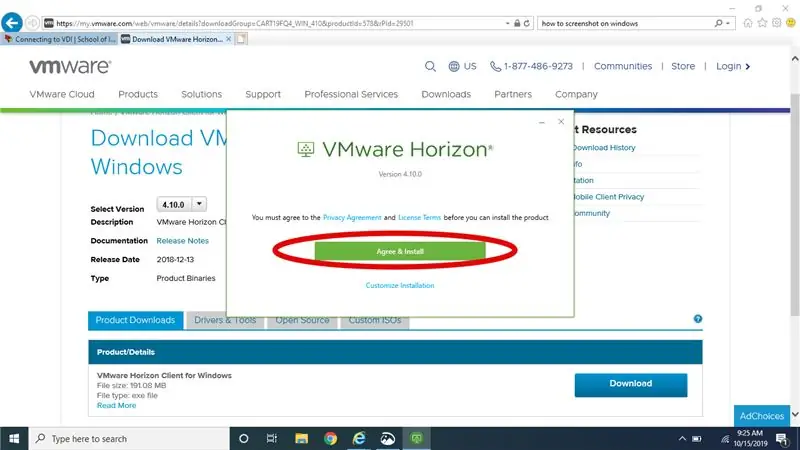Open Task View from the taskbar
The height and width of the screenshot is (450, 800).
[271, 439]
